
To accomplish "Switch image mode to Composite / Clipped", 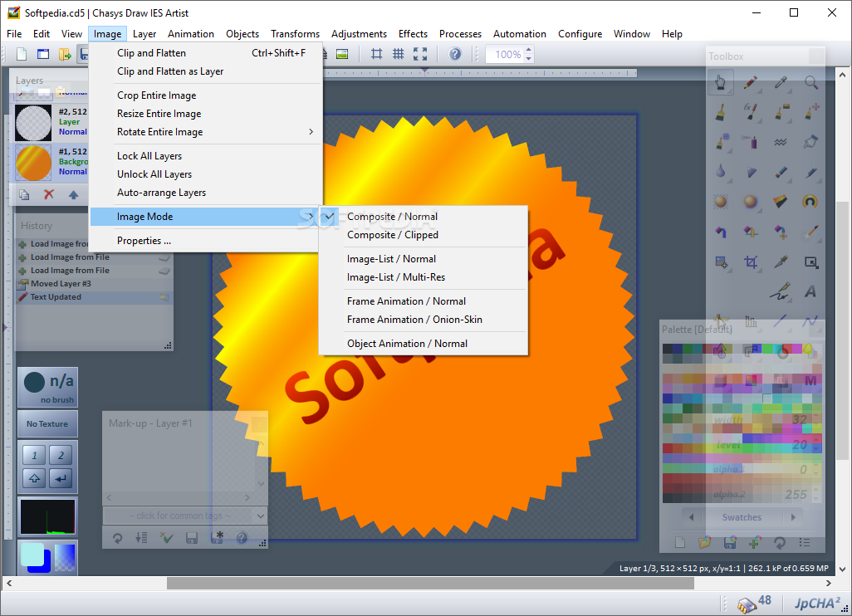I will tap(424, 235).
